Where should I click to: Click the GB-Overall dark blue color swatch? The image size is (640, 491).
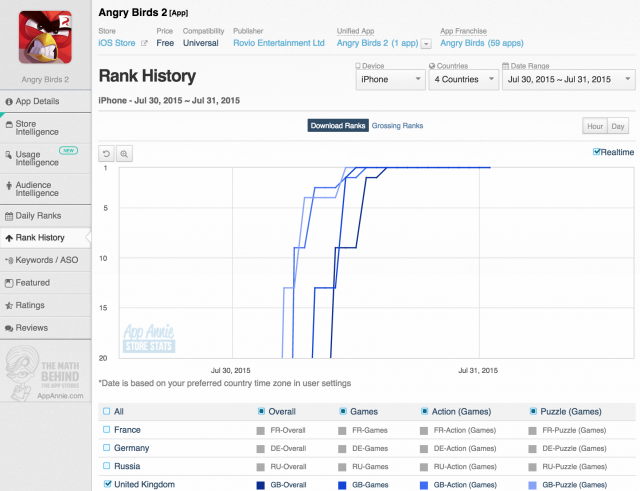point(262,485)
